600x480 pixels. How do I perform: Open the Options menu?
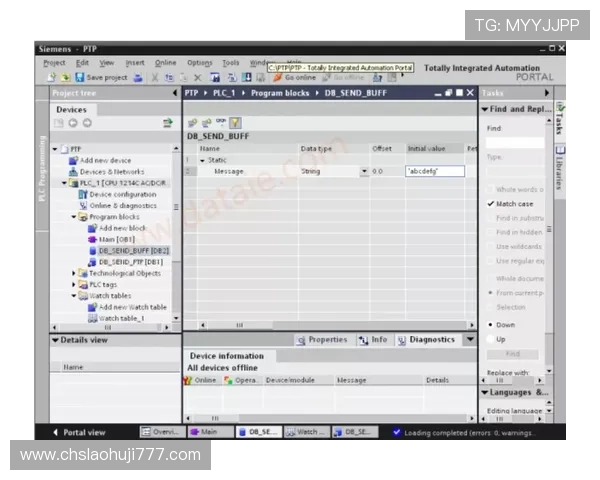click(199, 63)
